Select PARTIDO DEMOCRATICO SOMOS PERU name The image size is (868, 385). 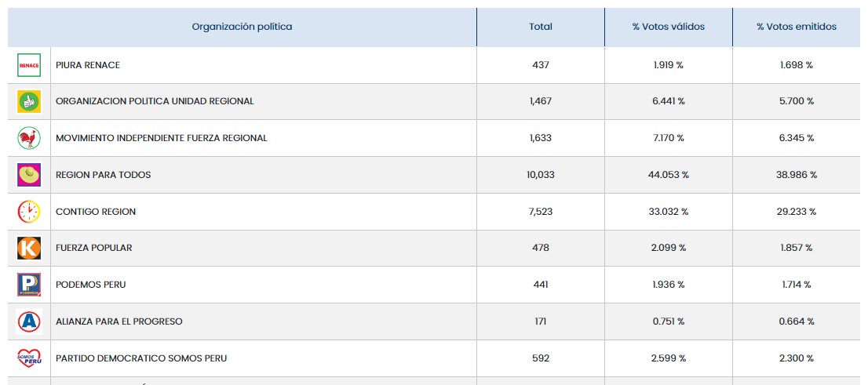141,358
